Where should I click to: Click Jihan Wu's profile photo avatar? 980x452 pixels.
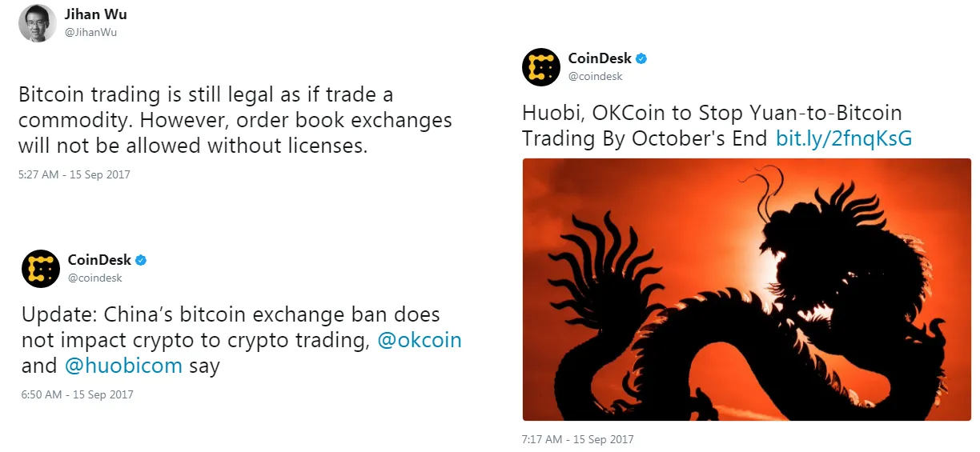[38, 22]
